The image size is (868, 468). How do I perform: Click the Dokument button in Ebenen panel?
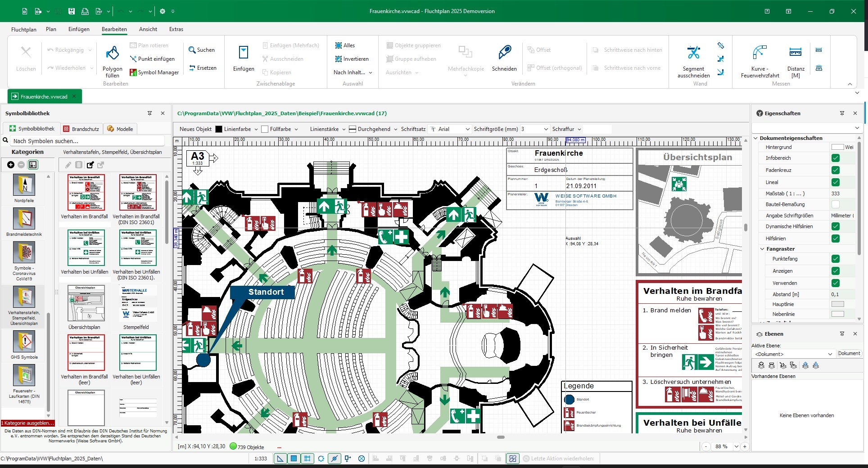tap(849, 354)
